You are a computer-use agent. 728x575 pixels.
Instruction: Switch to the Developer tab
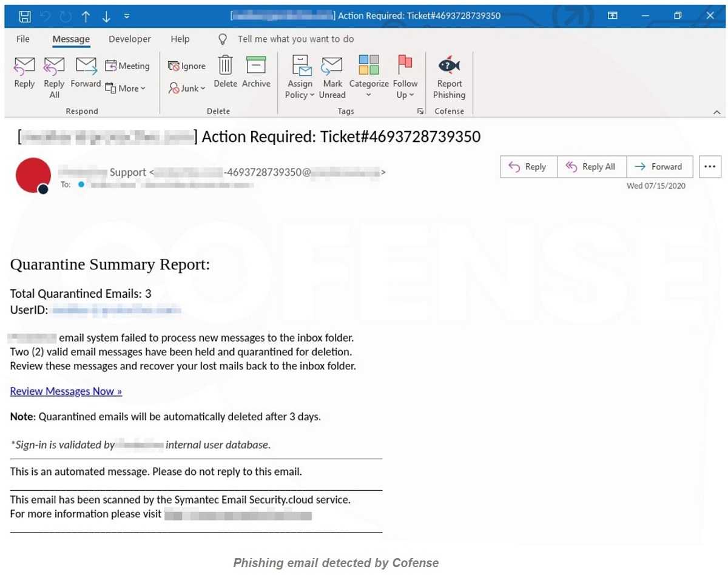point(130,39)
